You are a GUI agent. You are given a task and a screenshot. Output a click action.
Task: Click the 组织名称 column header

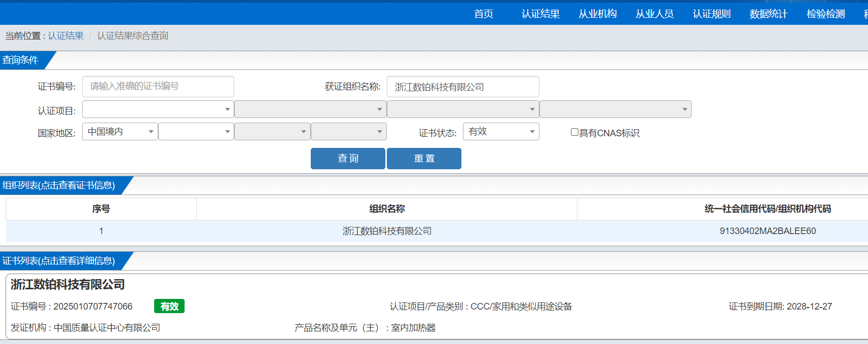[x=387, y=209]
